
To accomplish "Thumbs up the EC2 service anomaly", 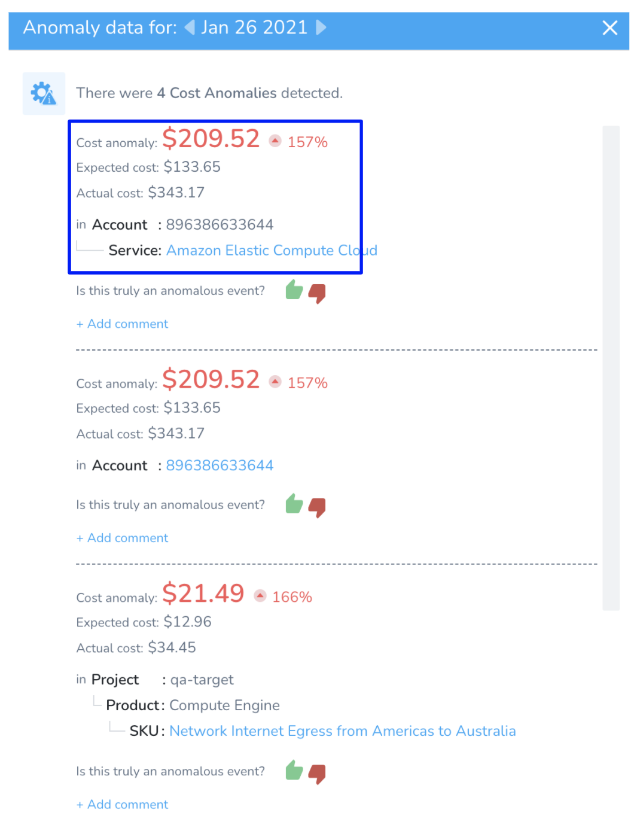I will pyautogui.click(x=294, y=290).
